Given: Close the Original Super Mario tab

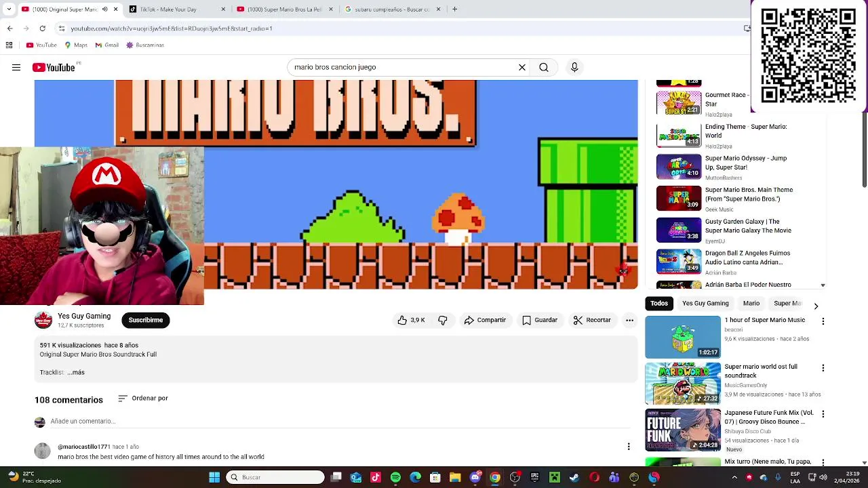Looking at the screenshot, I should (x=115, y=9).
